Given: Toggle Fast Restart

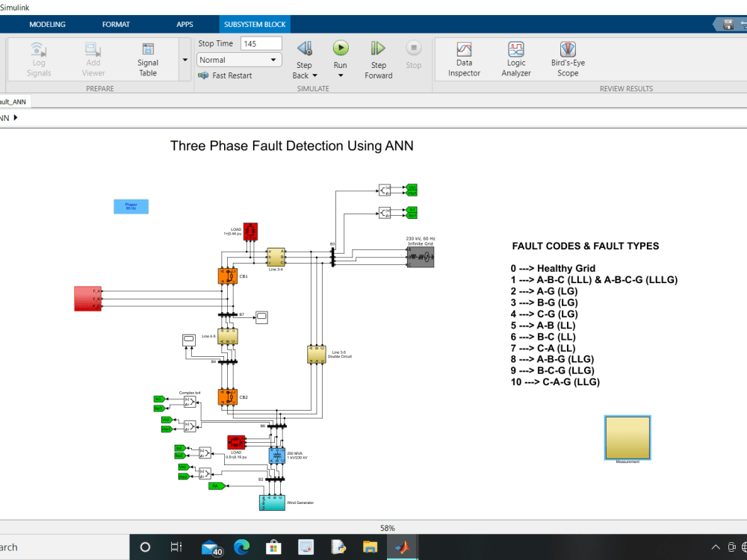Looking at the screenshot, I should point(226,75).
